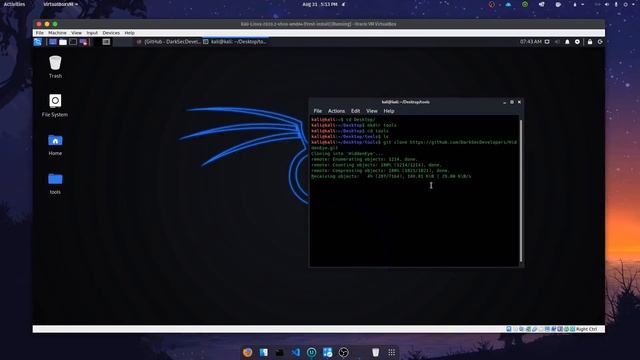Click the green circular tray icon in top bar
The height and width of the screenshot is (360, 640).
[525, 4]
